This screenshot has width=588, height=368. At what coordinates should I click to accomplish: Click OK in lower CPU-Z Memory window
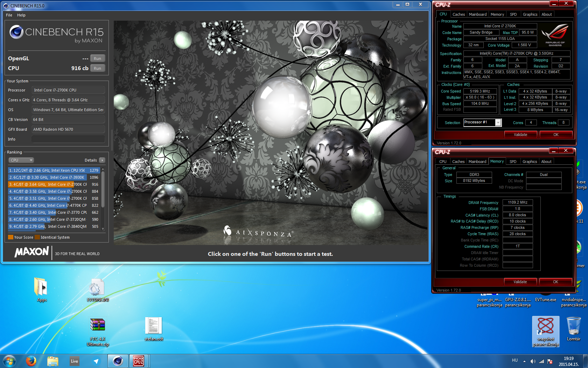coord(555,282)
